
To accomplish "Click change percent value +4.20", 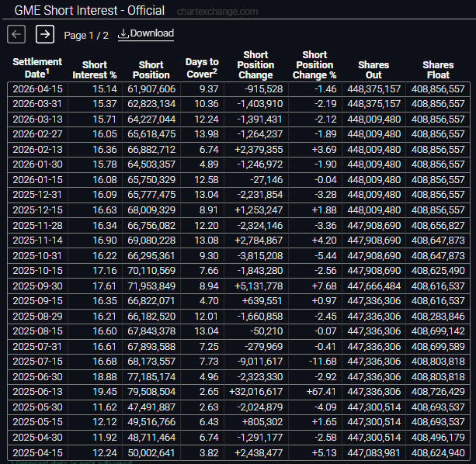I will click(x=325, y=241).
